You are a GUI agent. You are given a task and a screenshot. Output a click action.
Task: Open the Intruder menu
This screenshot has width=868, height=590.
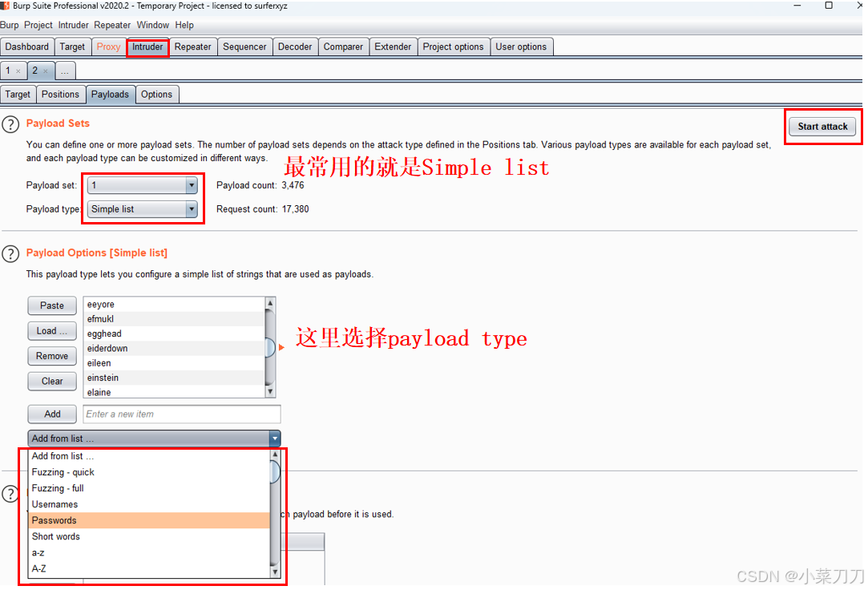73,25
